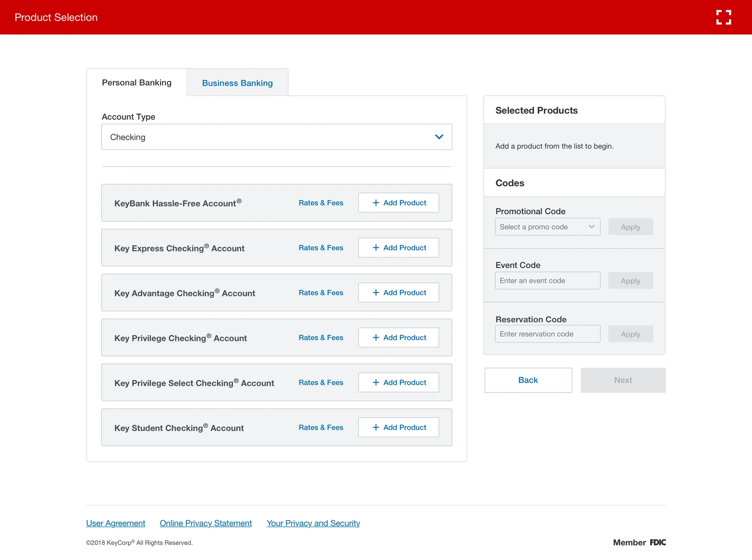752x560 pixels.
Task: Add Key Student Checking Account product
Action: [x=399, y=427]
